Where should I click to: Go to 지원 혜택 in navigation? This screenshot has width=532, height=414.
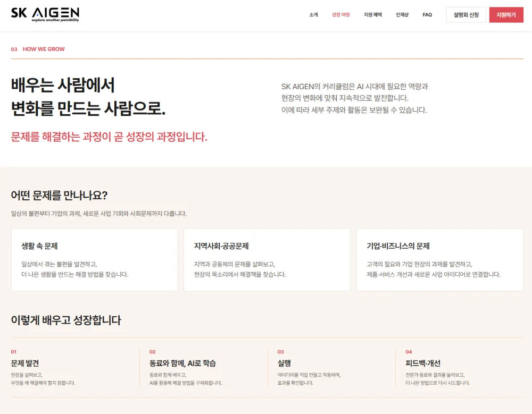click(373, 15)
